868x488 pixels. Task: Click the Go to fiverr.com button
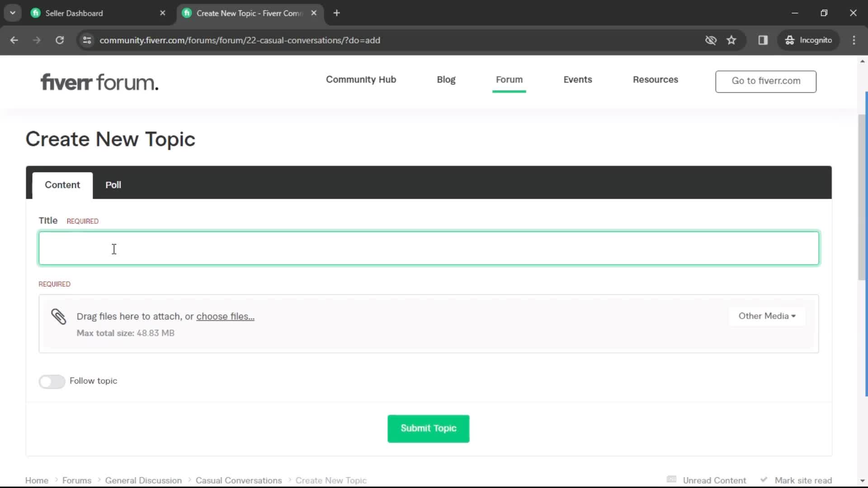766,81
